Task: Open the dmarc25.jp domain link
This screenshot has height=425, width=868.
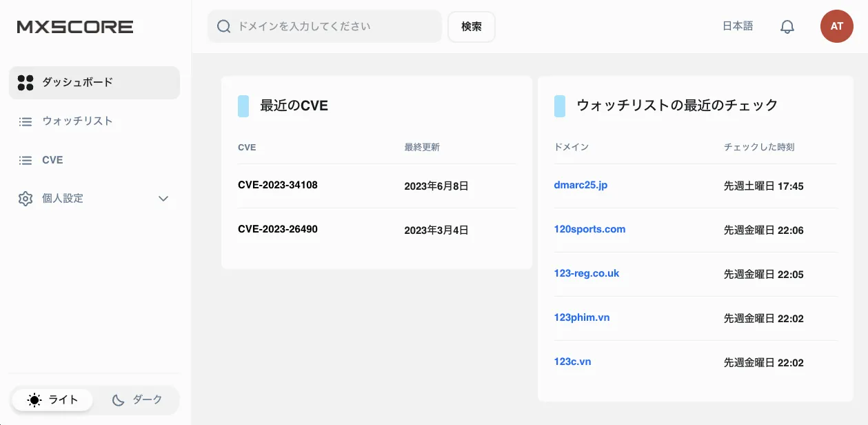Action: [x=581, y=185]
